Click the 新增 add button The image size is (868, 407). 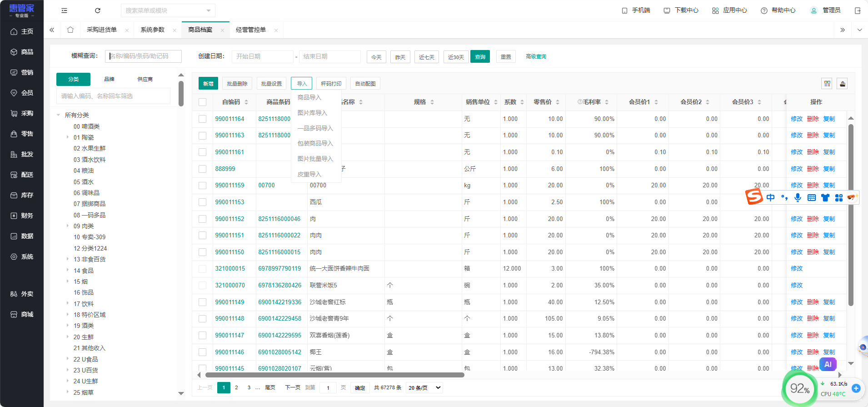coord(208,84)
